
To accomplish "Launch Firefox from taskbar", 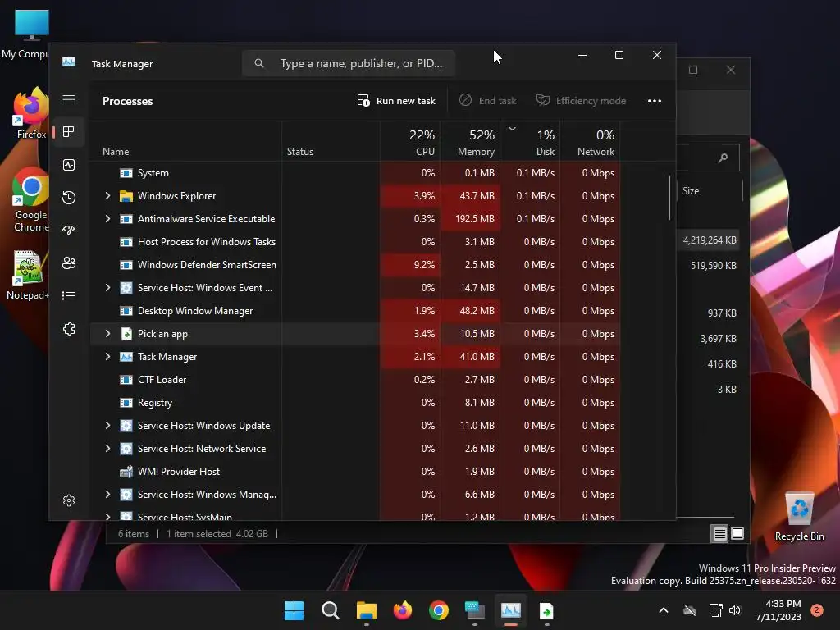I will pyautogui.click(x=403, y=610).
